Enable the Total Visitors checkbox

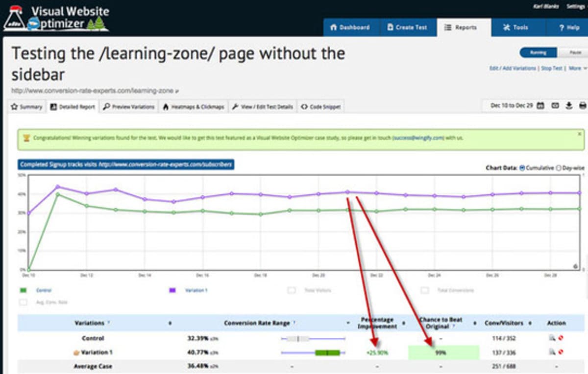point(292,290)
